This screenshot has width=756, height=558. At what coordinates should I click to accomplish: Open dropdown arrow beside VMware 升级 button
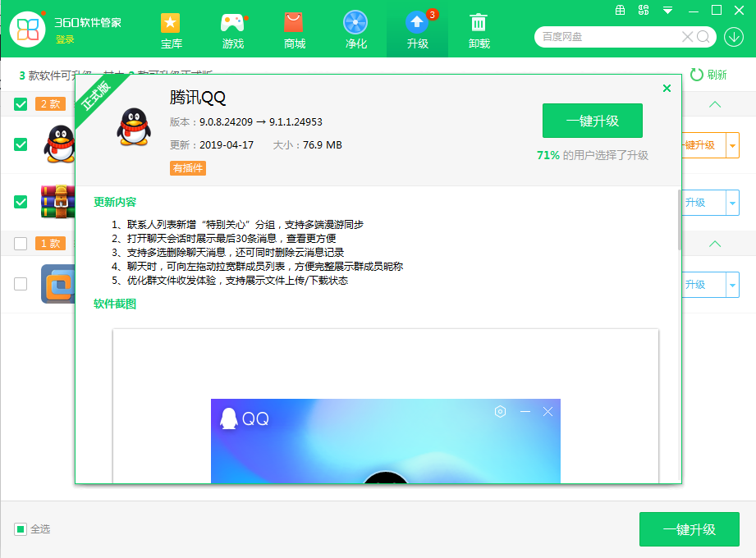732,285
